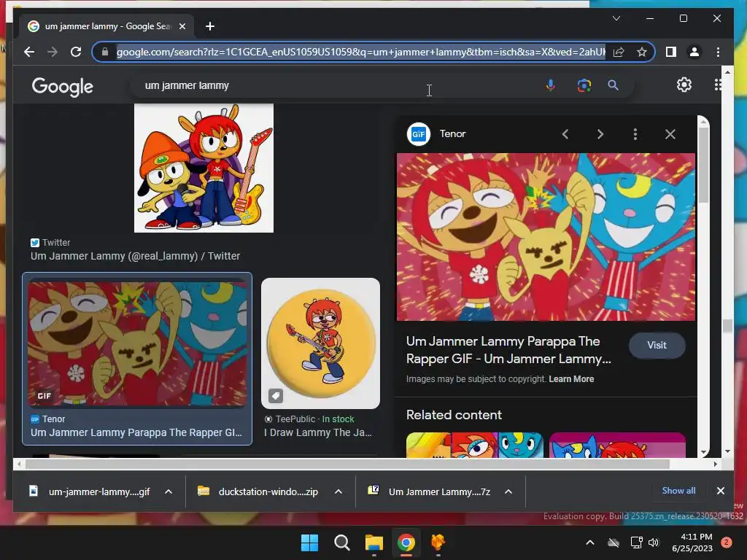Close the downloads bar
Screen dimensions: 747x560
720,491
